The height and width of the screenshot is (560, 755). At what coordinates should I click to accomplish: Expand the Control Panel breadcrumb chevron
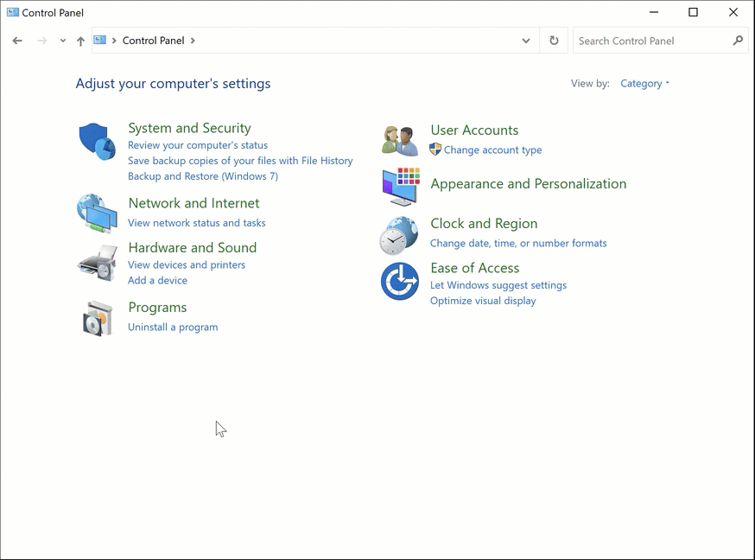193,41
